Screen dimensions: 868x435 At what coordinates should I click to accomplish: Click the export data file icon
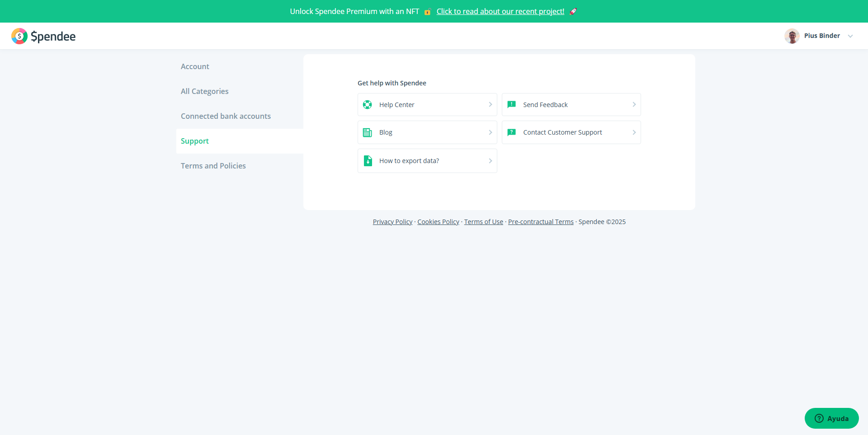tap(368, 161)
